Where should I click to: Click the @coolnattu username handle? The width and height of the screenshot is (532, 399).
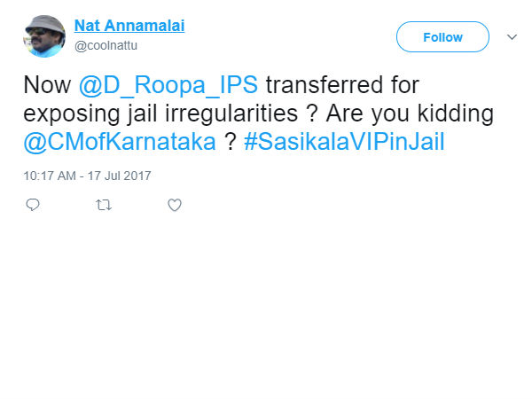tap(107, 43)
